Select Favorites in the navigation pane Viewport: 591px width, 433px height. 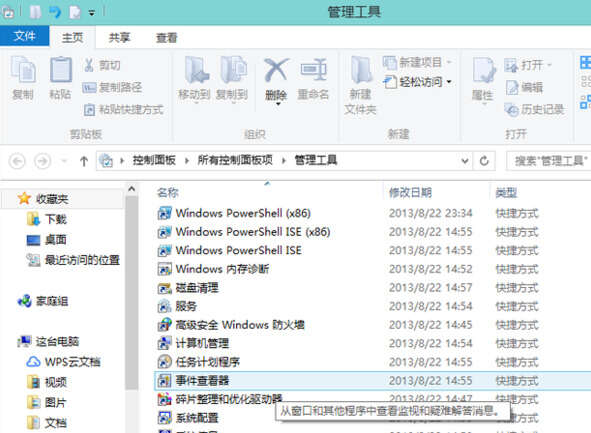pos(52,199)
